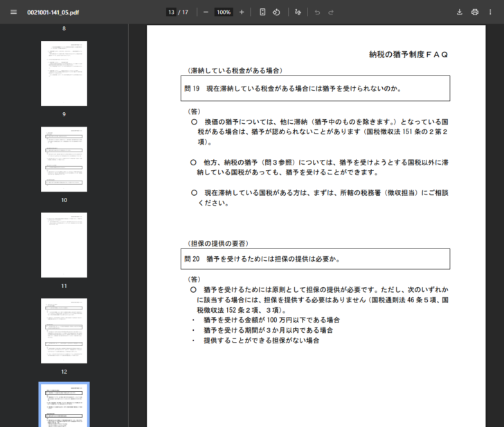
Task: Click question 問20 text box
Action: pyautogui.click(x=315, y=259)
